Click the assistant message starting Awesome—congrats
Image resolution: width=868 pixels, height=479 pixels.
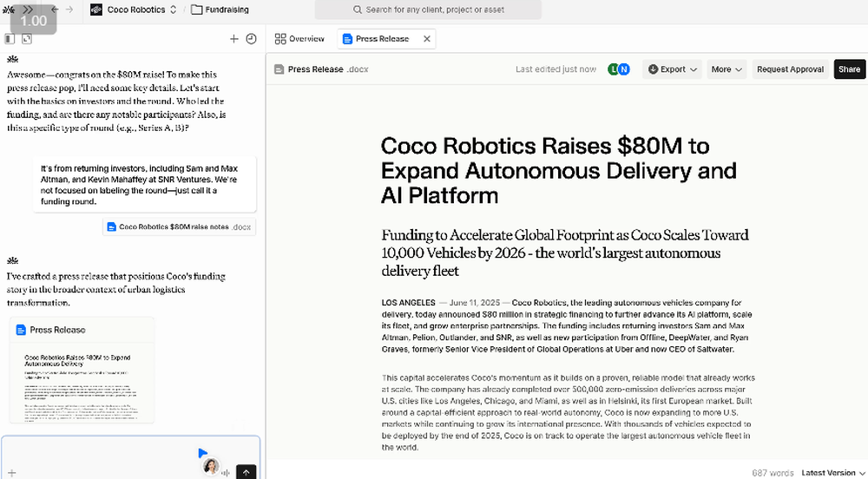pyautogui.click(x=117, y=102)
